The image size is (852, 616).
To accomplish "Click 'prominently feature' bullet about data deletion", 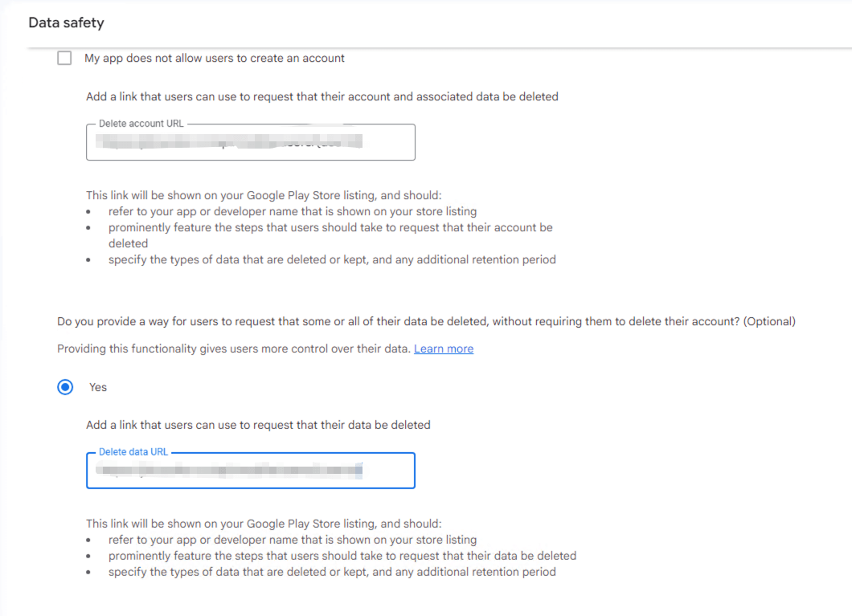I will (x=342, y=556).
